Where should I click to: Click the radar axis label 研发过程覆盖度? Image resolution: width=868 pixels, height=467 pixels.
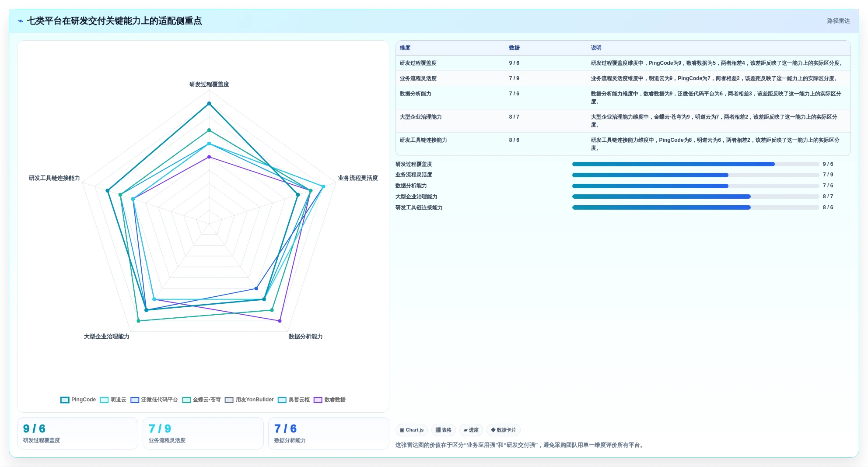(209, 84)
